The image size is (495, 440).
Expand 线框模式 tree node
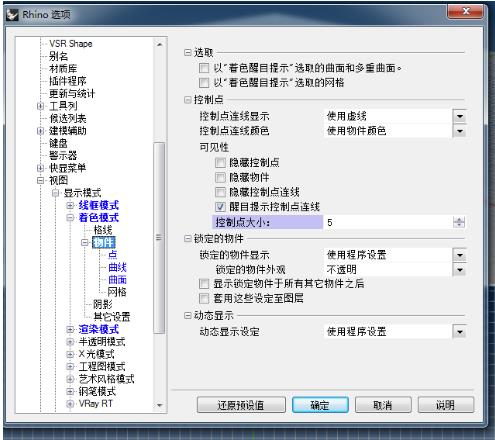pos(70,205)
